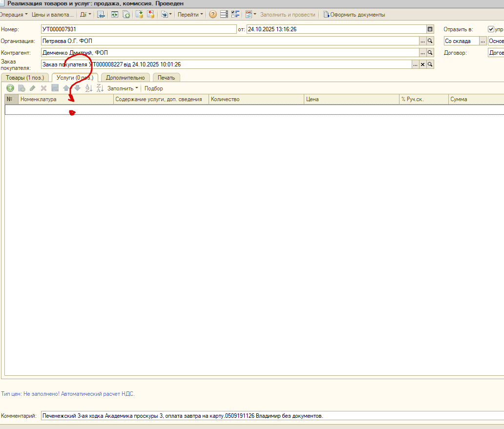Delete the current row with the X icon
This screenshot has height=429, width=504.
click(44, 88)
